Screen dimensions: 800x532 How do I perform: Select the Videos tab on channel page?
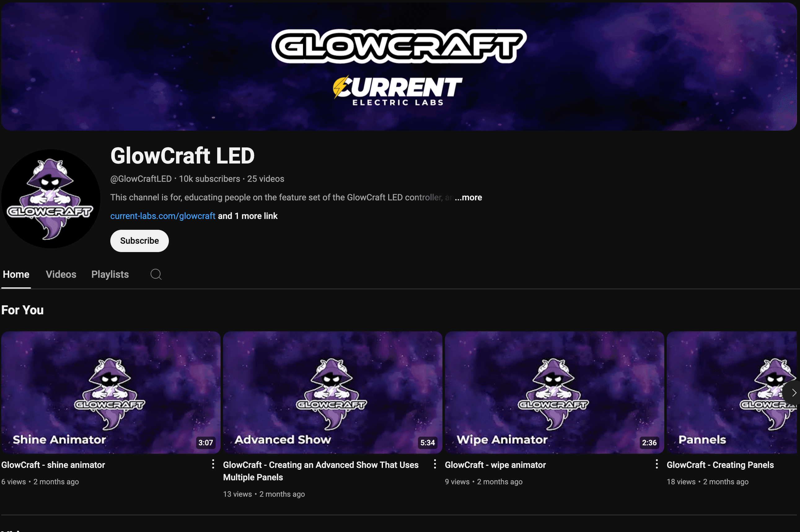[61, 274]
